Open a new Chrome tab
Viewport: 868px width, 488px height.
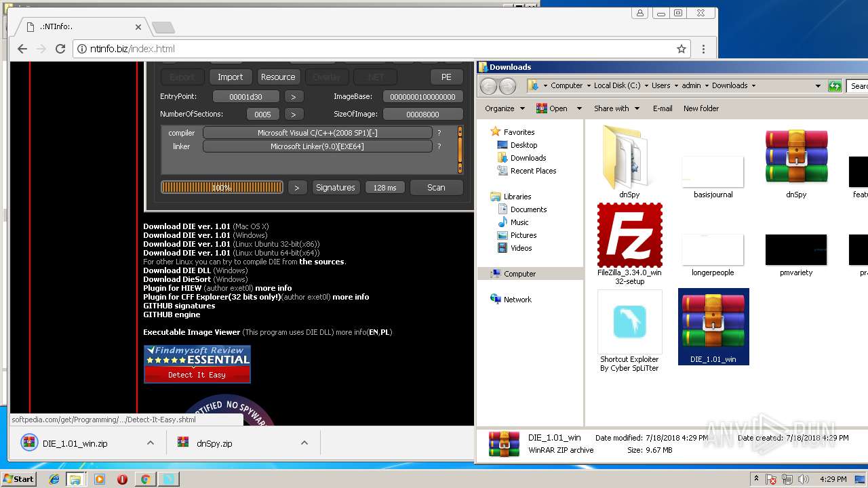tap(163, 28)
